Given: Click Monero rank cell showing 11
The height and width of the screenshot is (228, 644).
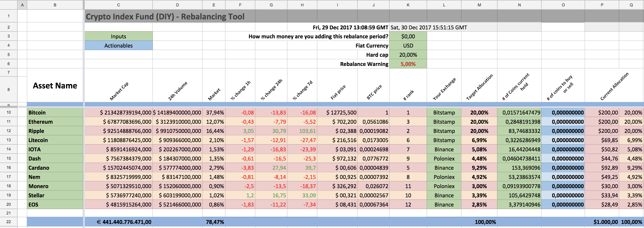Looking at the screenshot, I should [408, 186].
